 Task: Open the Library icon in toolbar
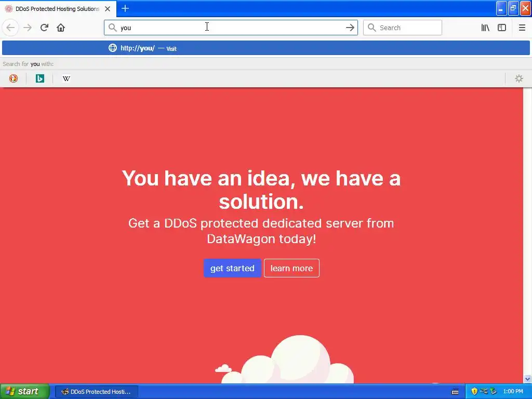tap(485, 28)
